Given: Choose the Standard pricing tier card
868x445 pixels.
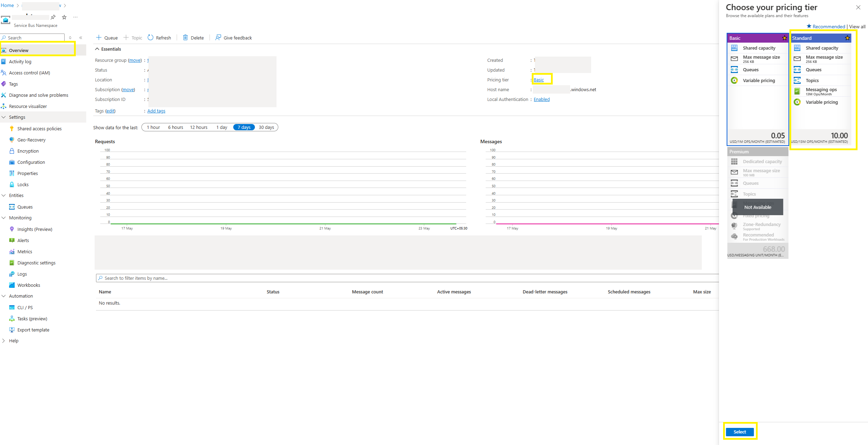Looking at the screenshot, I should [821, 89].
